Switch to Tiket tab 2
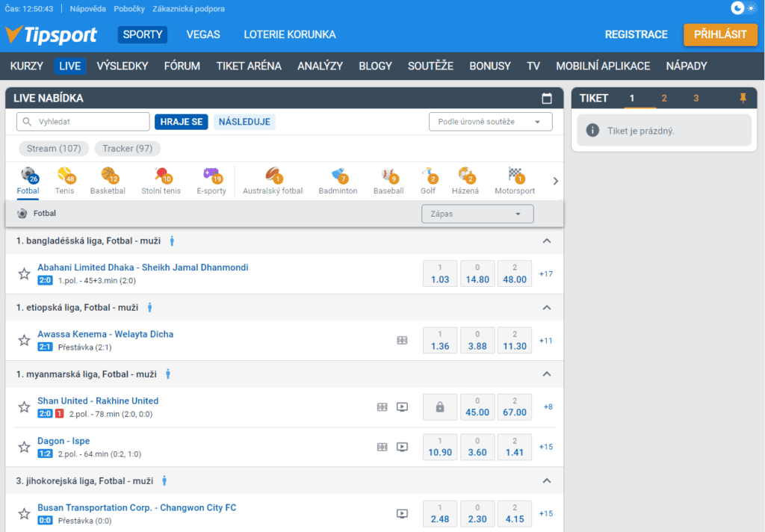The height and width of the screenshot is (532, 765). 664,98
